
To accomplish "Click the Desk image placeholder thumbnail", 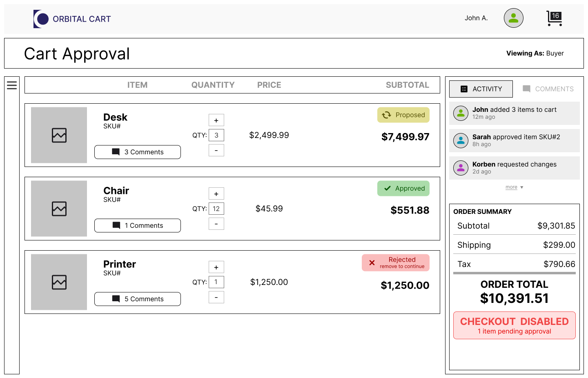I will click(x=59, y=135).
